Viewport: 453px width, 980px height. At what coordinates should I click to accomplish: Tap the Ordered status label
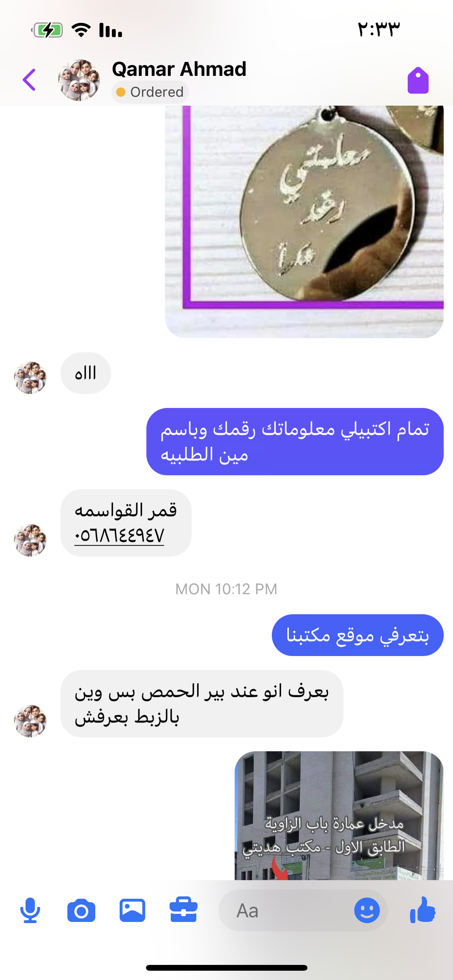150,92
